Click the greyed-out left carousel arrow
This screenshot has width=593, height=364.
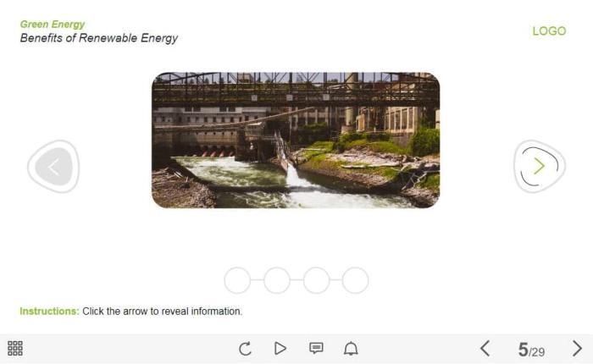point(53,167)
